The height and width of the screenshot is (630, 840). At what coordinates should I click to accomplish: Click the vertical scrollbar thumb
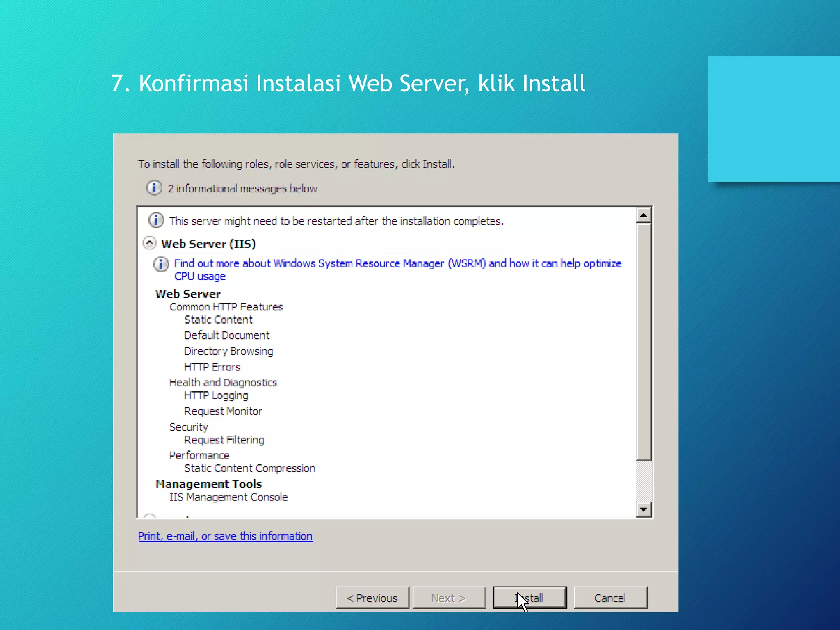644,342
